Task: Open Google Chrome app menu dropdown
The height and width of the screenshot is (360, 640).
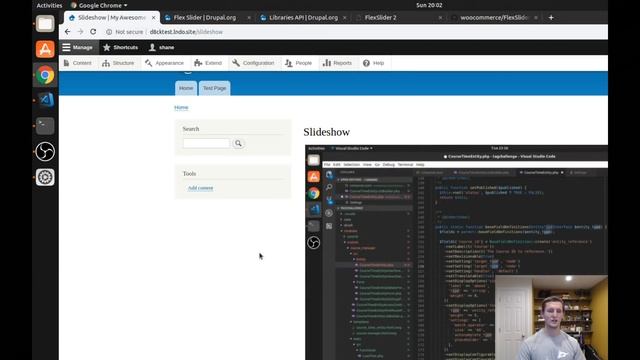Action: [99, 5]
